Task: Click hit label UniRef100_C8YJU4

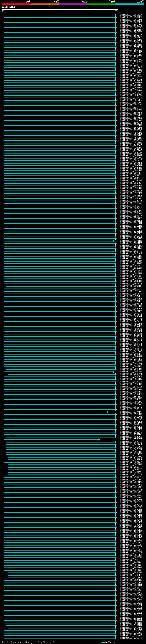Action: [131, 500]
